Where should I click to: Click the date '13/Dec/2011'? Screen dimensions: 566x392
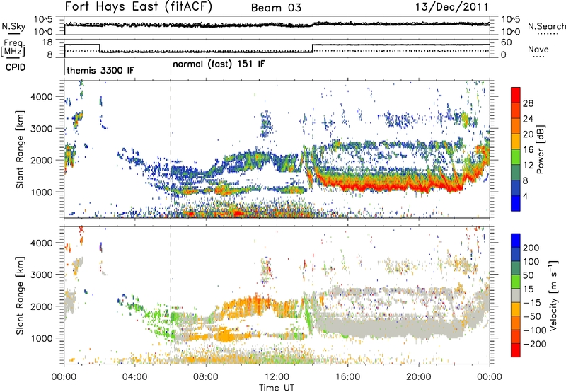452,7
